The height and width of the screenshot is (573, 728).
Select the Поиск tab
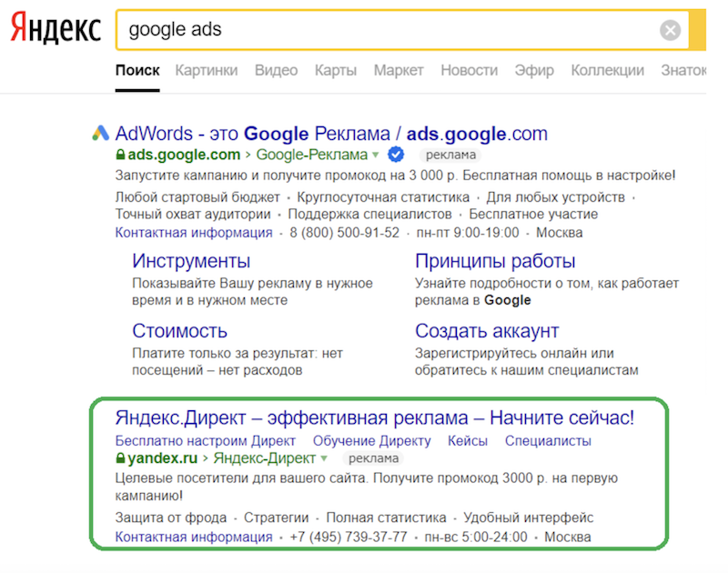tap(137, 70)
